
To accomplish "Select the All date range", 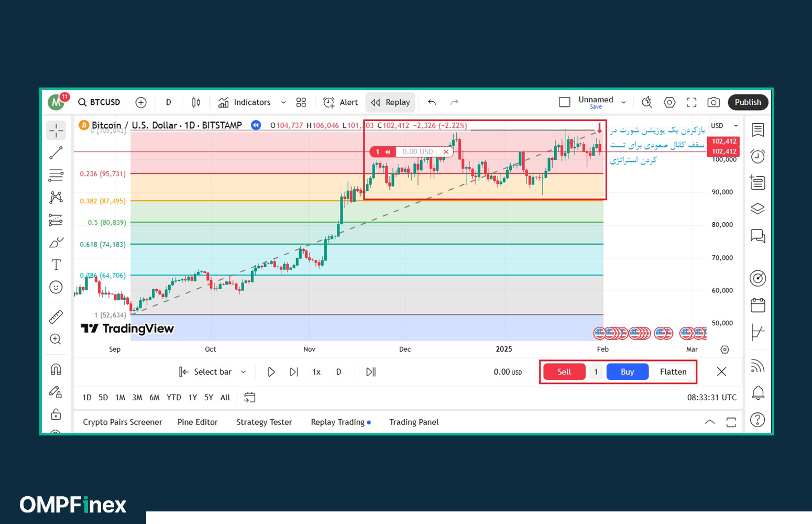I will [225, 398].
